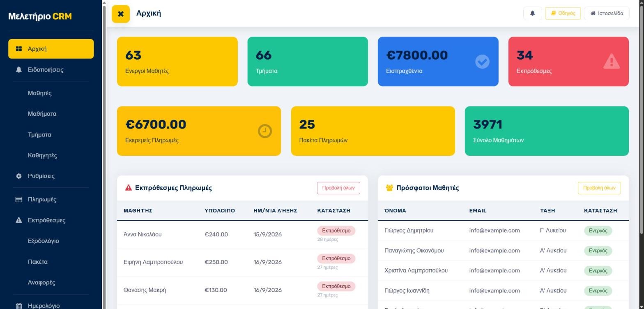Click the clock icon on Εκκρεμείς Πληρωμές card
Viewport: 644px width, 309px height.
(265, 131)
